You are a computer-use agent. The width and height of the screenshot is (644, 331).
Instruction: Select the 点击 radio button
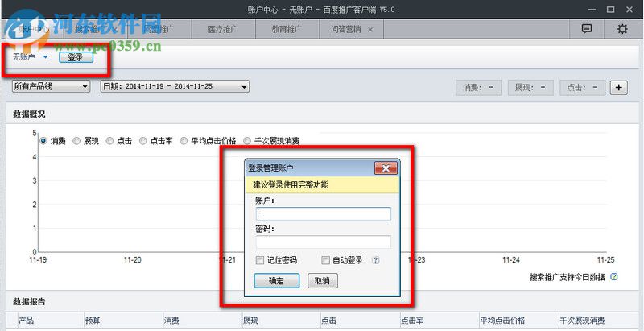tap(109, 141)
